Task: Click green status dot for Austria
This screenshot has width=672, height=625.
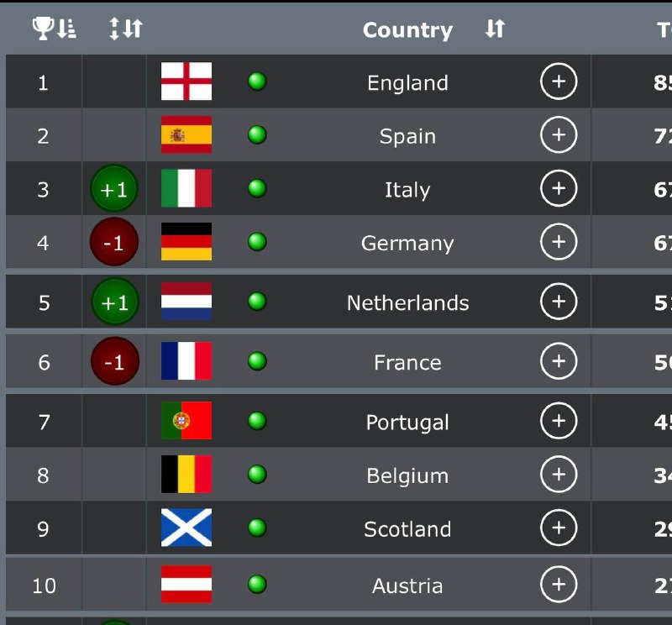Action: point(257,585)
